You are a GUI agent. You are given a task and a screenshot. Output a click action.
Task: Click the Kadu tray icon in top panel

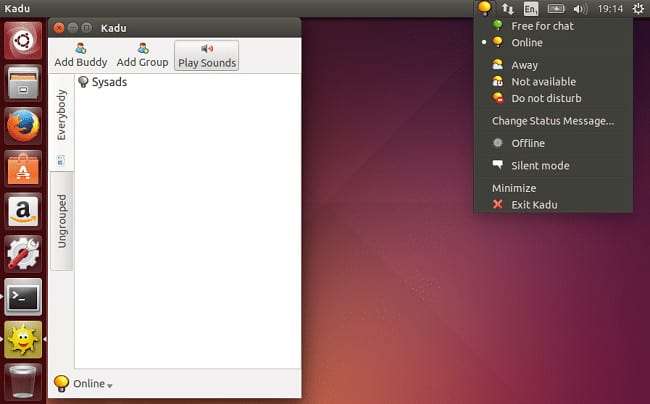(x=484, y=8)
